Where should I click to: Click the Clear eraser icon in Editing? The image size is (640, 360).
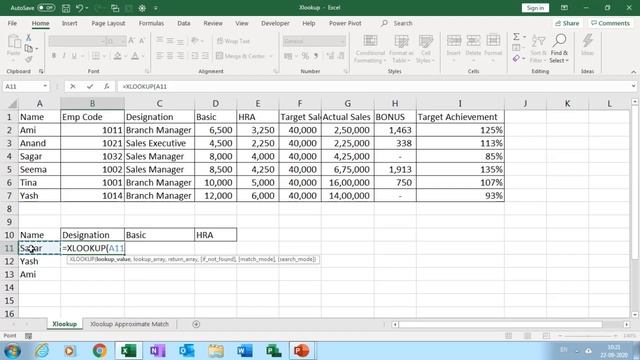(x=516, y=59)
